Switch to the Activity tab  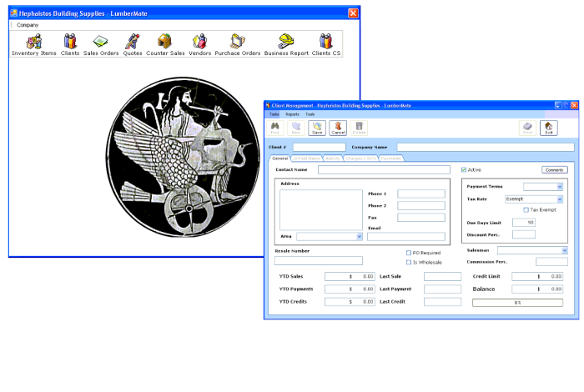333,158
